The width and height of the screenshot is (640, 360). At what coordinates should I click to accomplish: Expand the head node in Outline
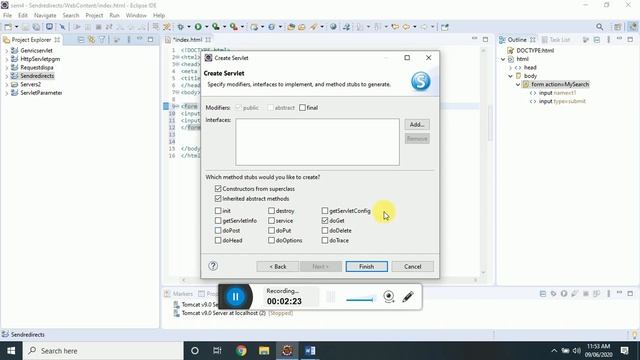click(x=510, y=68)
